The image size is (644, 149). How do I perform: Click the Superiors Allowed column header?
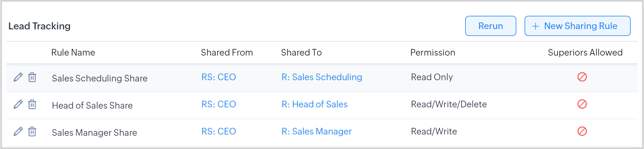pyautogui.click(x=585, y=52)
